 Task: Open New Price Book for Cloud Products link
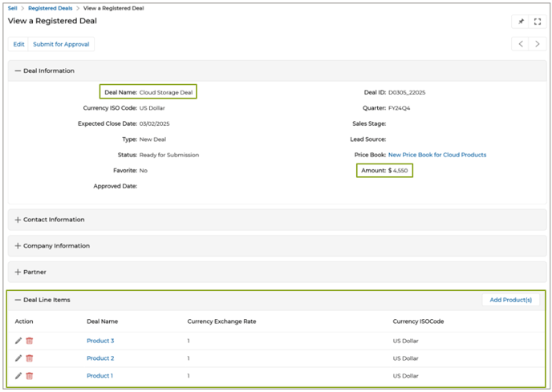coord(437,155)
